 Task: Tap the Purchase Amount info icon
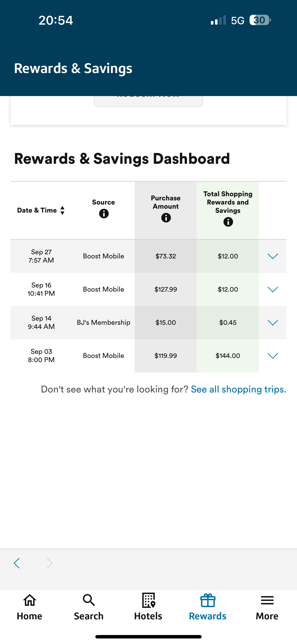click(166, 218)
